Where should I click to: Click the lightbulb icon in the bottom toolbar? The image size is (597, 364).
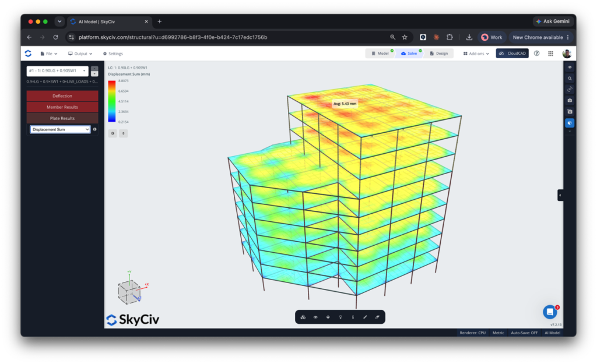pyautogui.click(x=340, y=317)
